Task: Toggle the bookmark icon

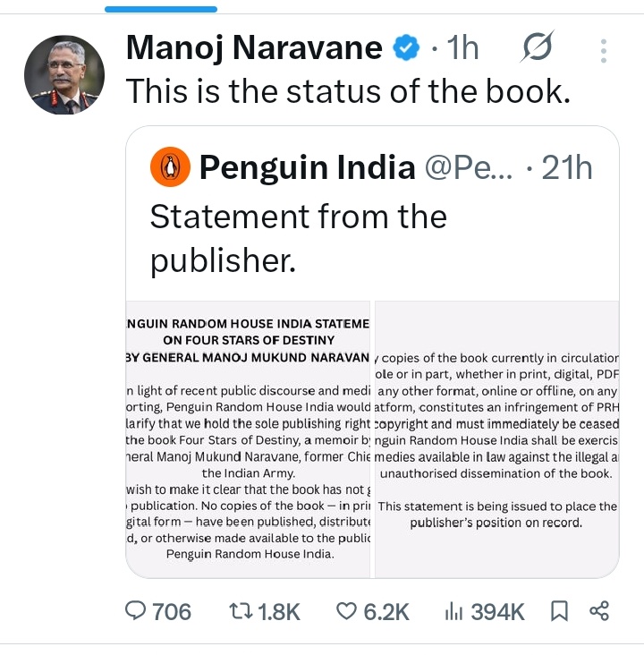Action: point(559,611)
